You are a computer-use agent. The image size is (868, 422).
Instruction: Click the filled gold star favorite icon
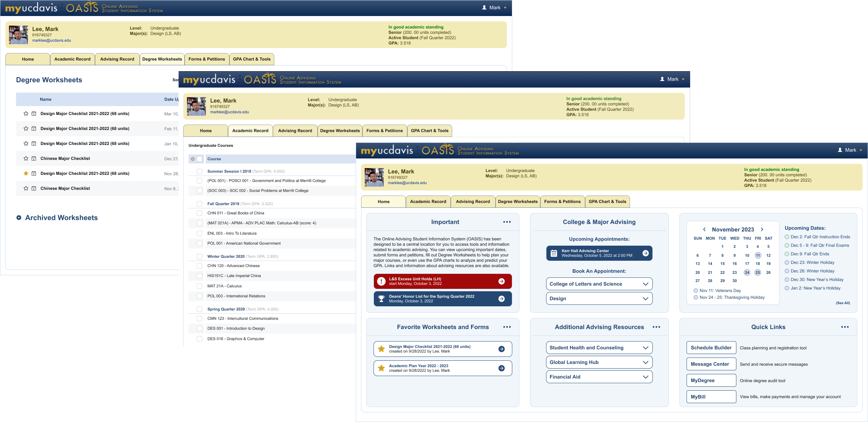26,173
